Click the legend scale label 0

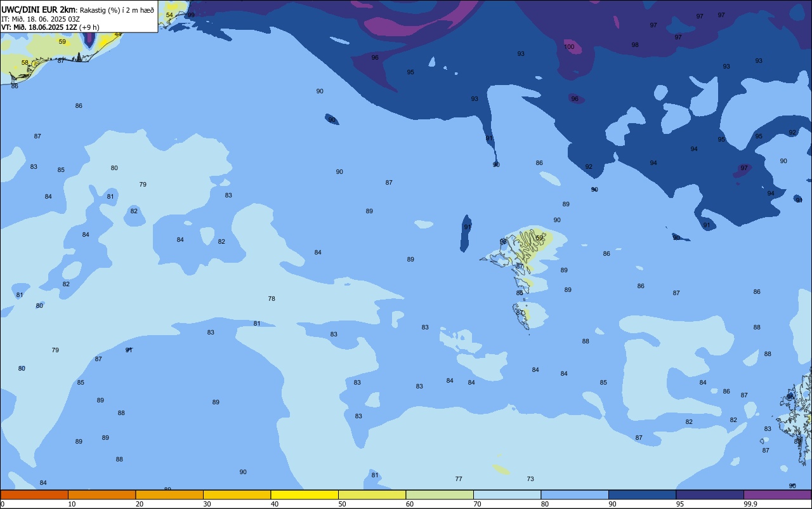click(x=3, y=504)
